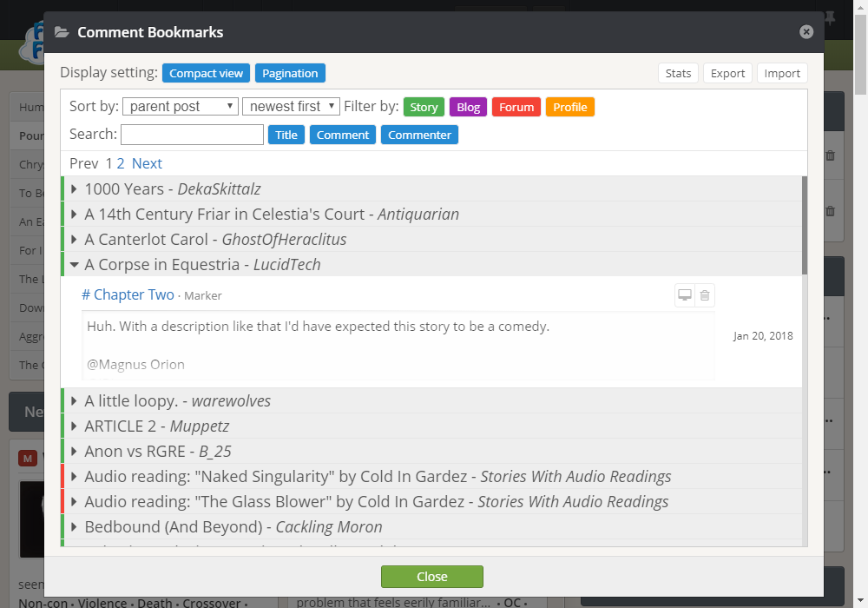868x608 pixels.
Task: Go to page 2 of bookmarks
Action: pos(120,163)
